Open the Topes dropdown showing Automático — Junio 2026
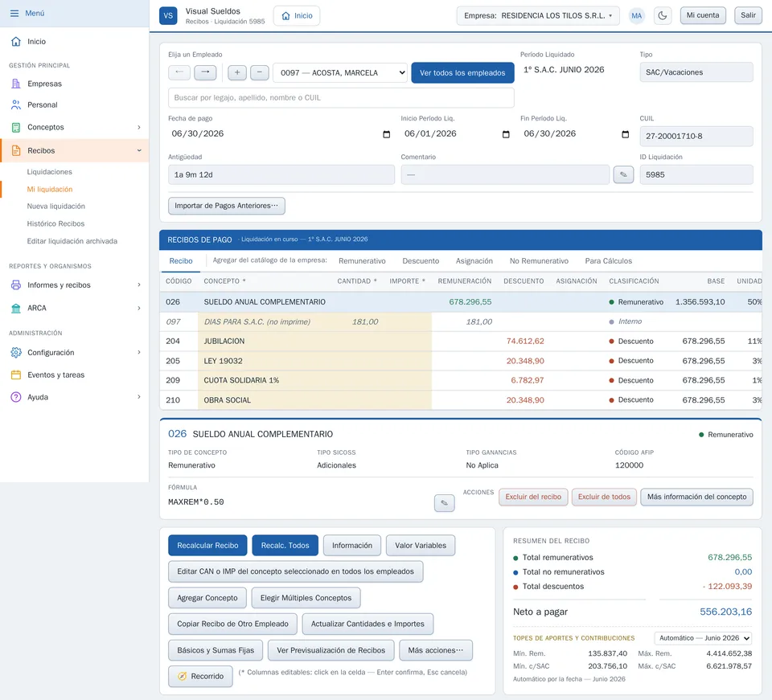 tap(703, 638)
